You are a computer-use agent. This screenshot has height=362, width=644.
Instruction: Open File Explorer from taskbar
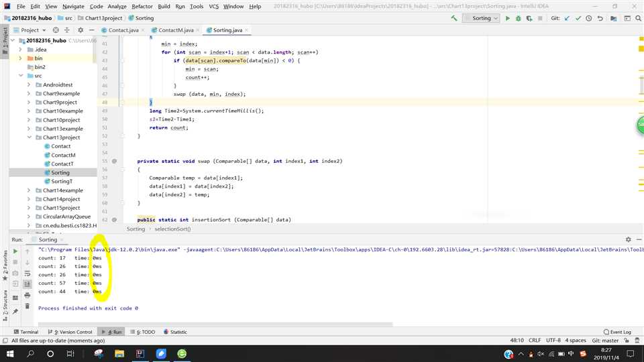(x=119, y=354)
